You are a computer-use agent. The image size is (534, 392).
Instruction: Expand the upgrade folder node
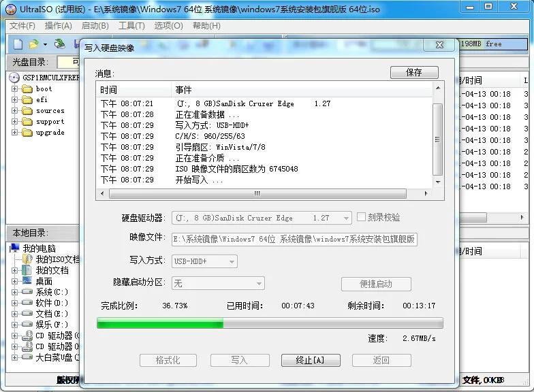14,132
